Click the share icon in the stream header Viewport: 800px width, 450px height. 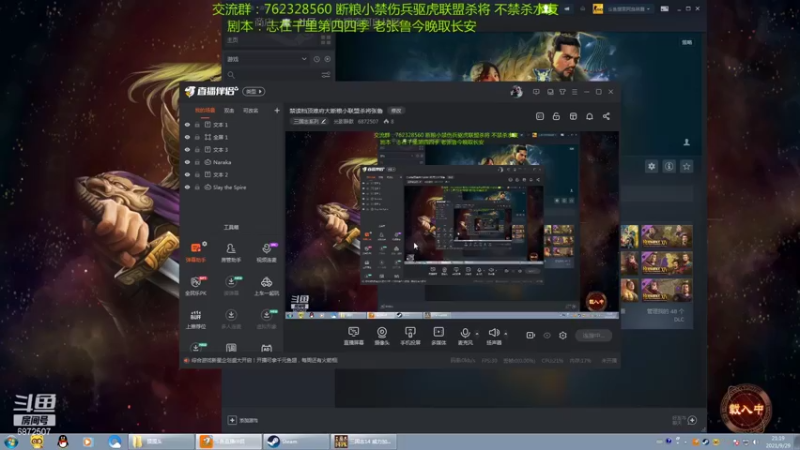pyautogui.click(x=606, y=116)
